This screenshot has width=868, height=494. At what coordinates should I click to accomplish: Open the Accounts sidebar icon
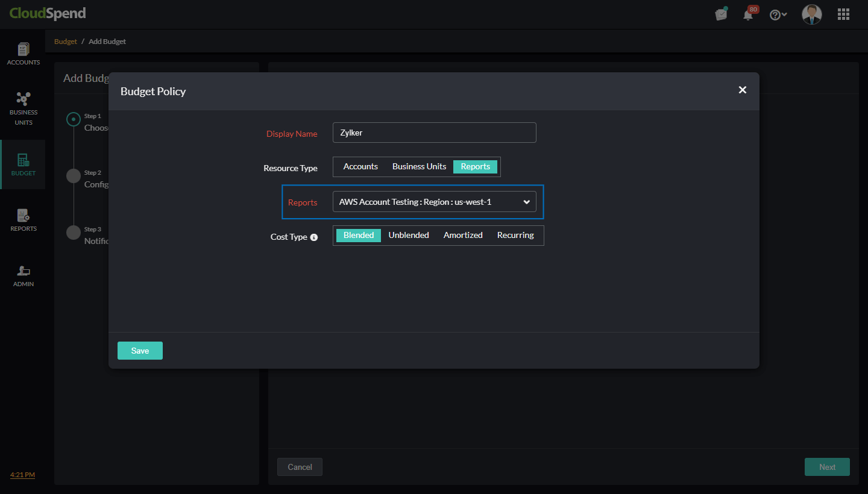pos(23,54)
